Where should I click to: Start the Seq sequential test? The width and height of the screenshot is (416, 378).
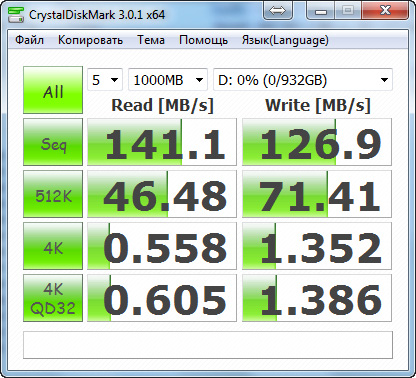53,142
